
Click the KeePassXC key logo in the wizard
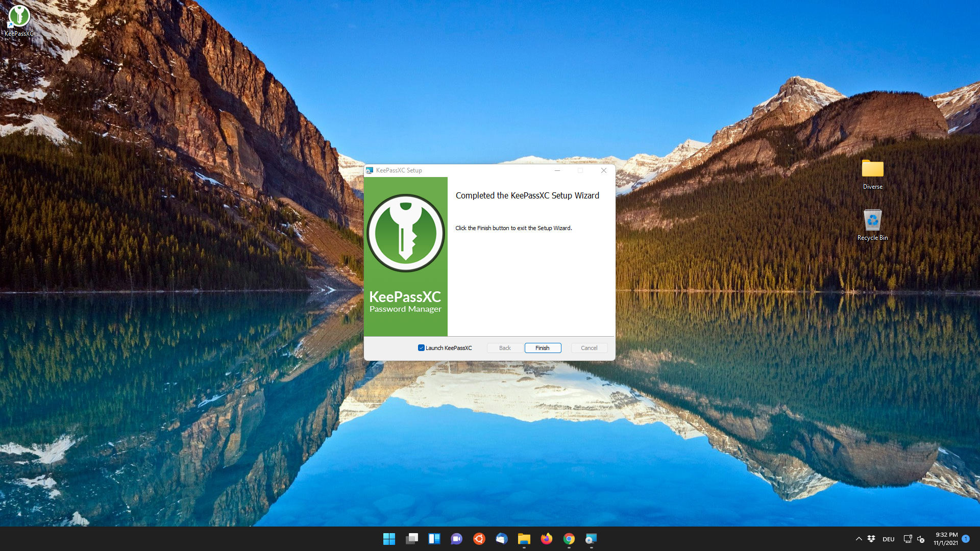[x=406, y=233]
